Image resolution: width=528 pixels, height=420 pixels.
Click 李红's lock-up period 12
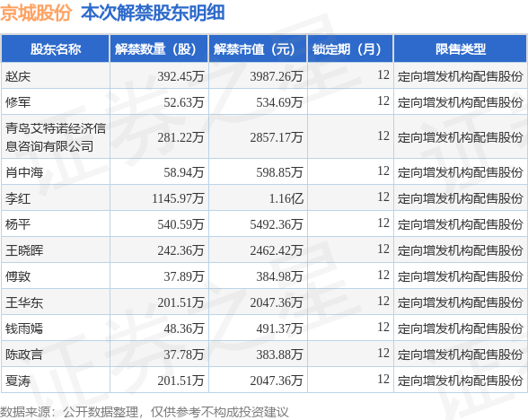point(383,197)
